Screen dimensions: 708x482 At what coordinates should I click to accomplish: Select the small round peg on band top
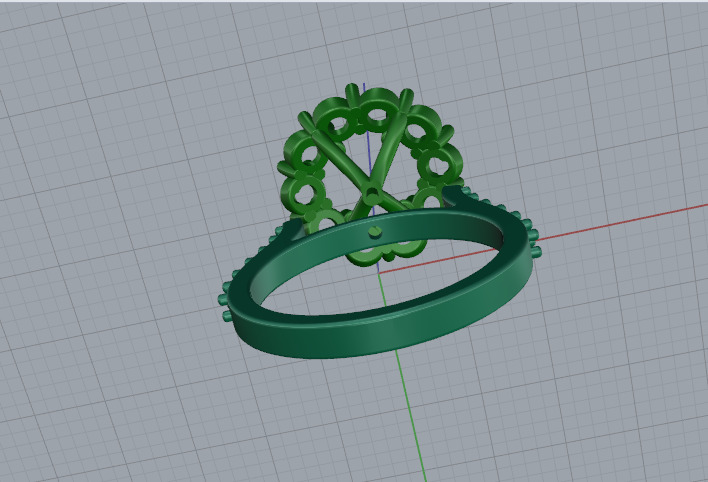pyautogui.click(x=375, y=232)
